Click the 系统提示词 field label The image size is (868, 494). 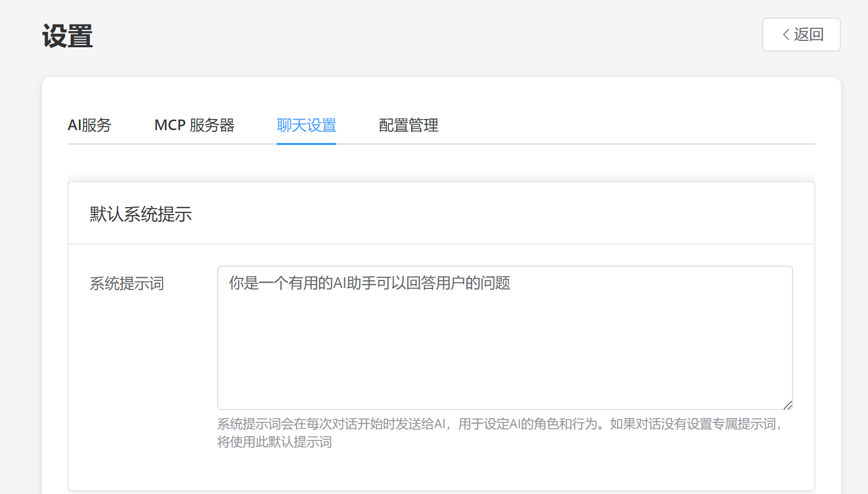tap(126, 284)
